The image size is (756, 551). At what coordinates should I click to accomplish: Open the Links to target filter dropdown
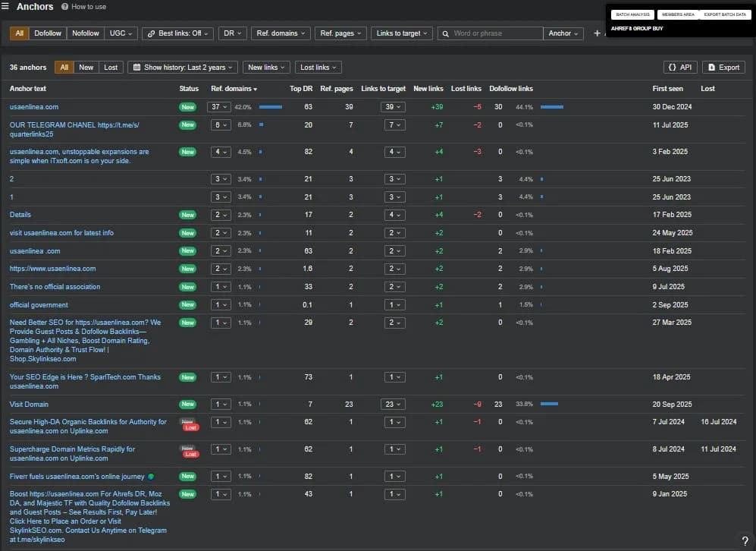[x=402, y=33]
